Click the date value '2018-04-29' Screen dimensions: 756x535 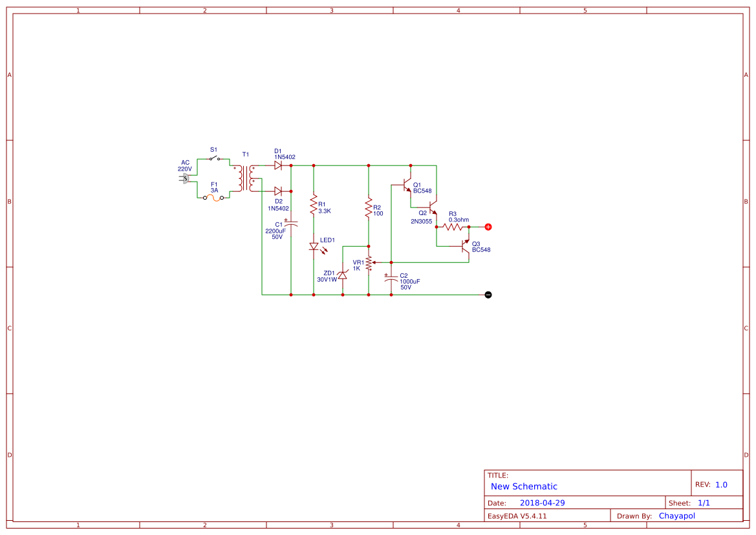click(x=542, y=503)
